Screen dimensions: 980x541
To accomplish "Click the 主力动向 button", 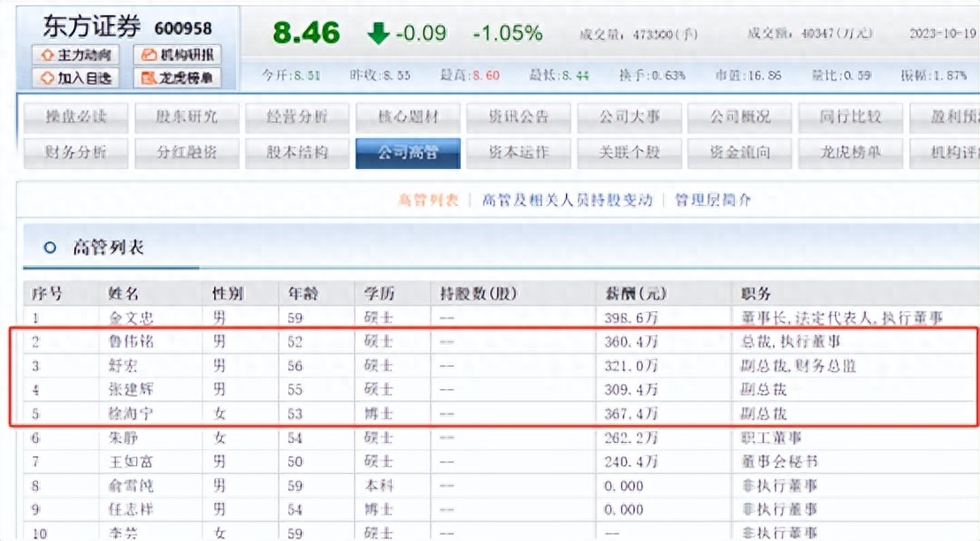I will (x=76, y=55).
